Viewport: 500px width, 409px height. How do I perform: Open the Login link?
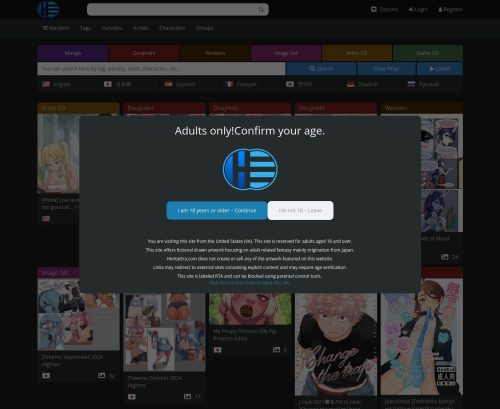[418, 9]
